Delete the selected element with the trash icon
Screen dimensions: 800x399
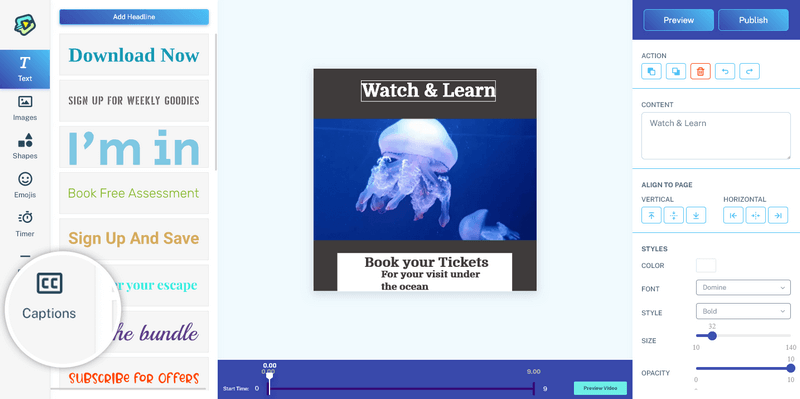[700, 71]
